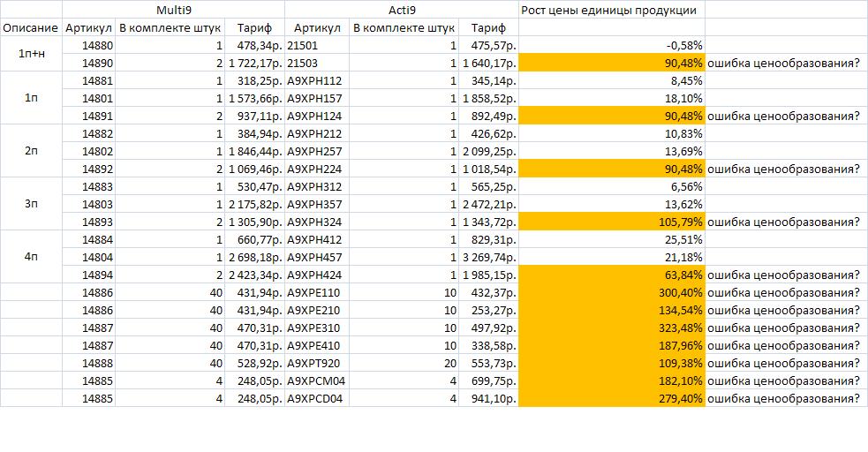This screenshot has width=868, height=452.
Task: Click article cell 21503
Action: [317, 63]
